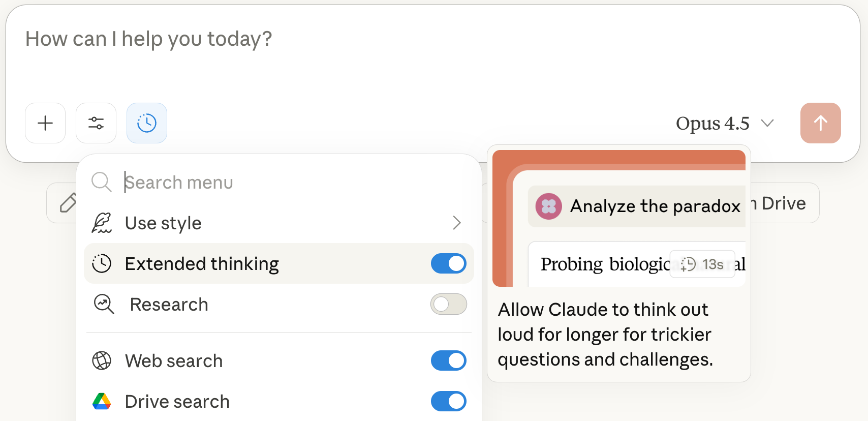The image size is (868, 421).
Task: Disable the Extended thinking toggle
Action: pos(448,263)
